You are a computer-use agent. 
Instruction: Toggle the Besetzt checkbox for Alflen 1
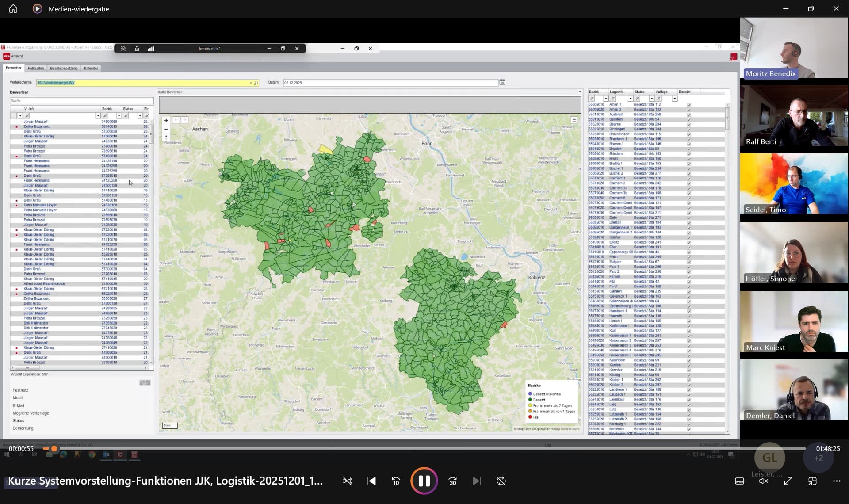689,105
